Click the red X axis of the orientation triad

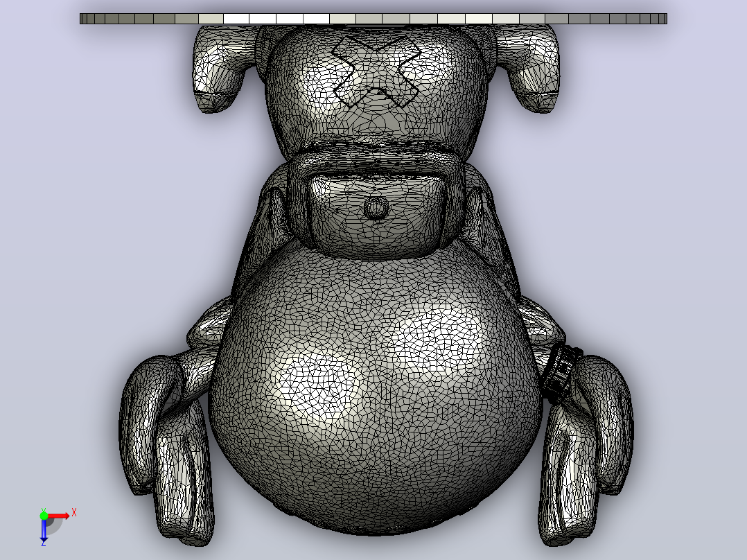click(x=59, y=516)
